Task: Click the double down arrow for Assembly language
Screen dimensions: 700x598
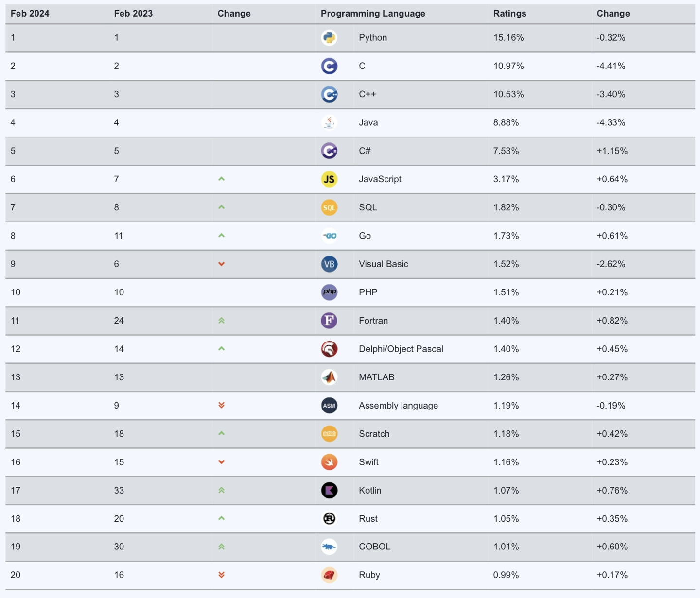Action: coord(221,405)
